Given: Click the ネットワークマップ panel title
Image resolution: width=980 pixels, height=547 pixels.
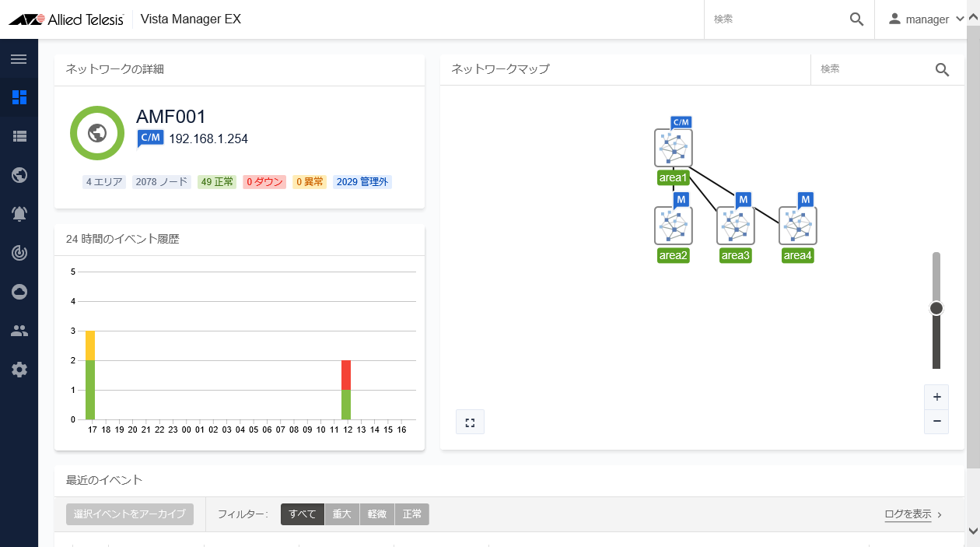Looking at the screenshot, I should pos(501,69).
